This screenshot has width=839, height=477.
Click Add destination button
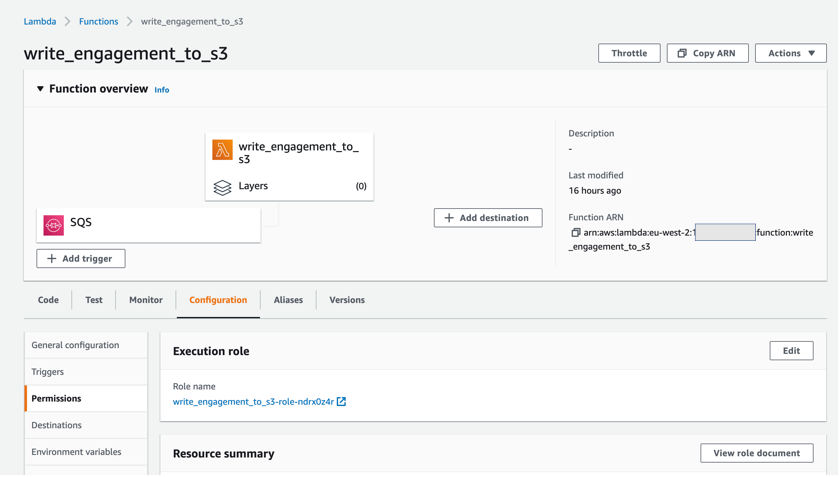488,218
